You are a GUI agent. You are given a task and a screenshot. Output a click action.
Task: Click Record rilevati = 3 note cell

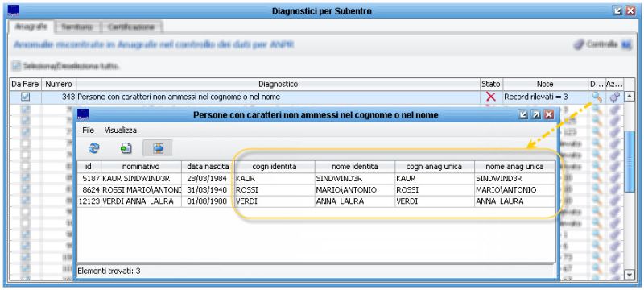point(545,97)
